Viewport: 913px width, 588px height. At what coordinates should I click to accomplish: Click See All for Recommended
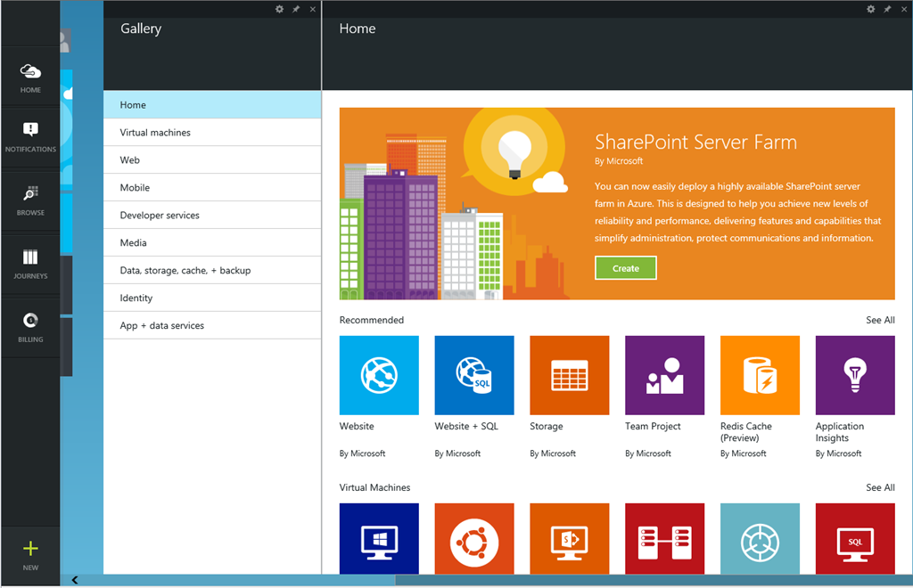tap(880, 320)
